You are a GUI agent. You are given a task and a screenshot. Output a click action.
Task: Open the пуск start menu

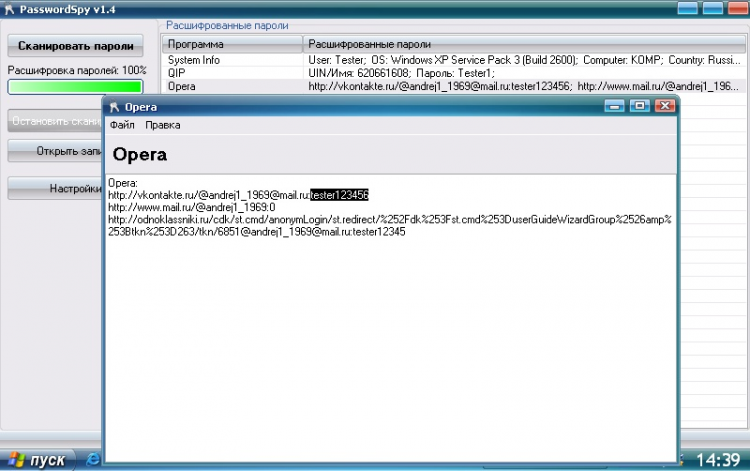[37, 460]
